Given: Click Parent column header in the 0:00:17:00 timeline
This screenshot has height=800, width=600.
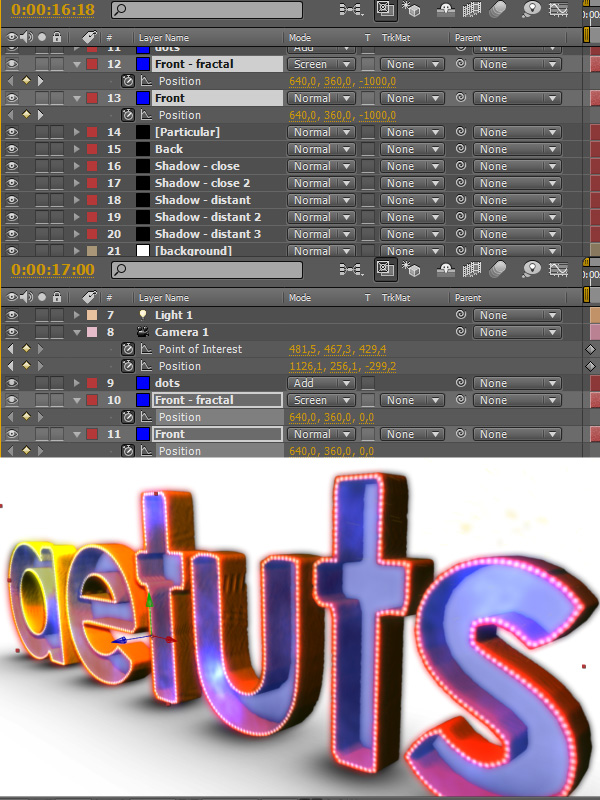Looking at the screenshot, I should [468, 297].
